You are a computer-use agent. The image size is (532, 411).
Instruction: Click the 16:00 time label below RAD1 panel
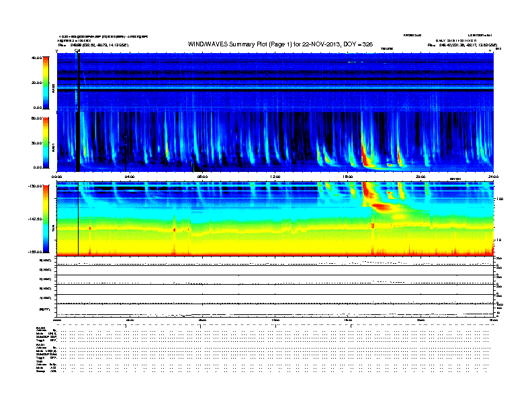348,177
